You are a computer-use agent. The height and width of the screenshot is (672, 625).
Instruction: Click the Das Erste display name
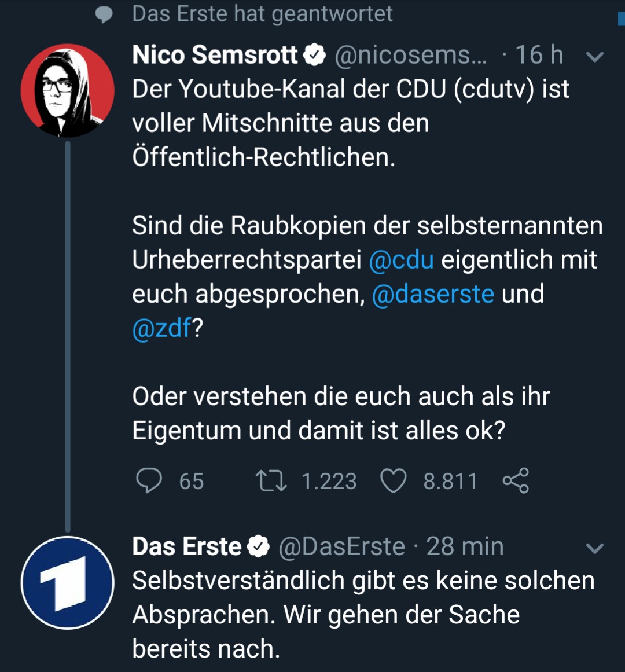click(187, 546)
